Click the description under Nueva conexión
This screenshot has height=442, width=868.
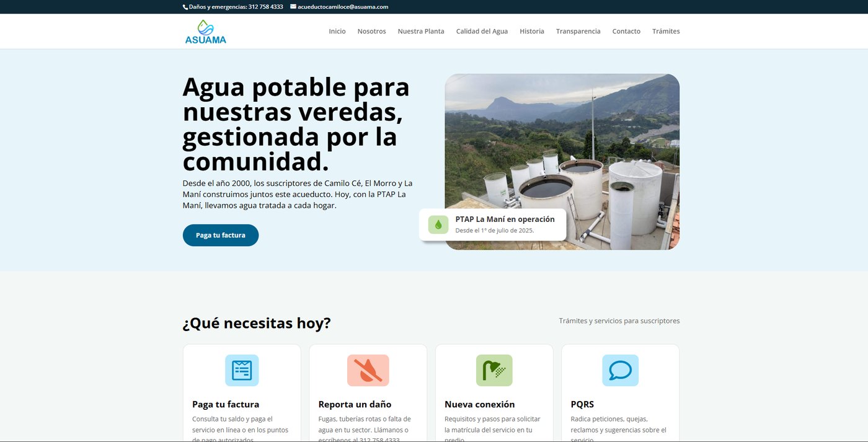(x=493, y=428)
